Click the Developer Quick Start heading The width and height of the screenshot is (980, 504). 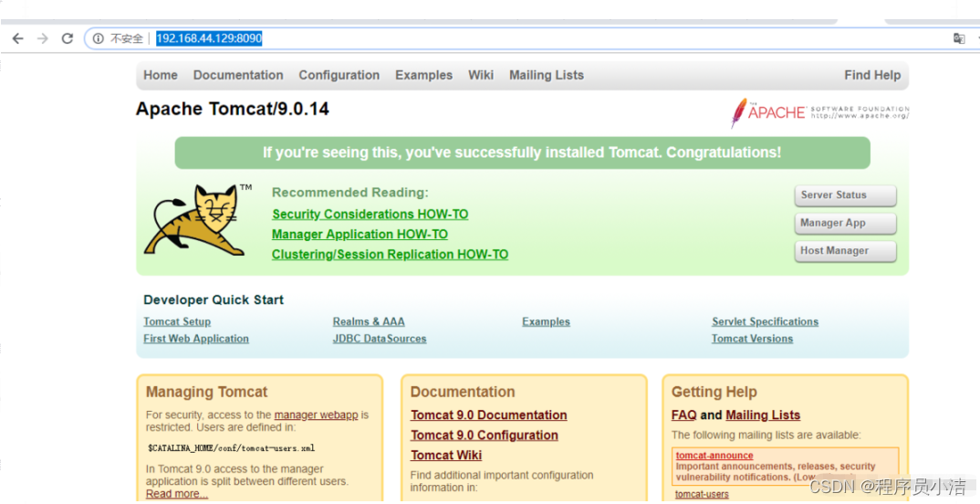[214, 300]
